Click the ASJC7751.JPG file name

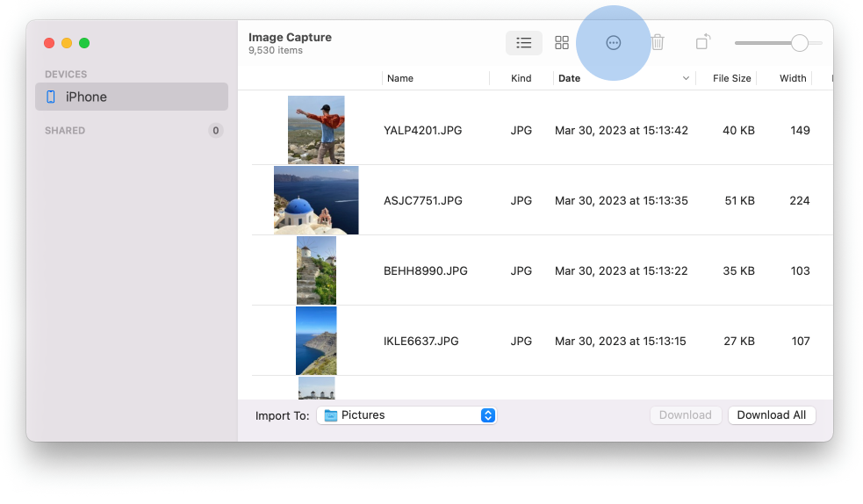point(422,201)
